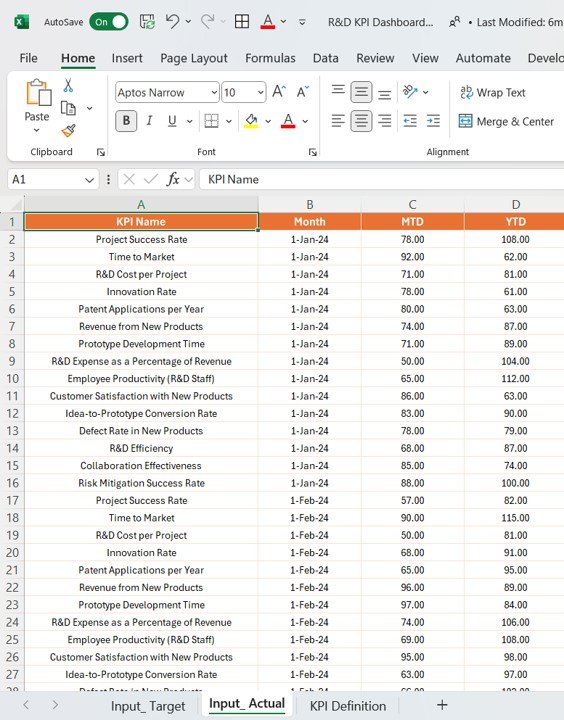Go to the Formulas tab
The width and height of the screenshot is (564, 720).
pos(270,58)
